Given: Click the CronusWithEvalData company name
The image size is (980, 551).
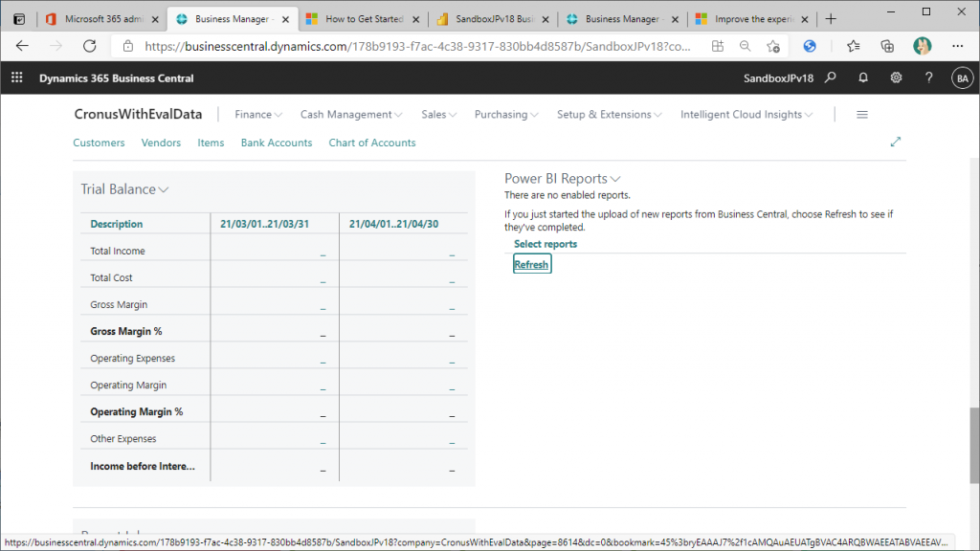Looking at the screenshot, I should click(x=138, y=115).
